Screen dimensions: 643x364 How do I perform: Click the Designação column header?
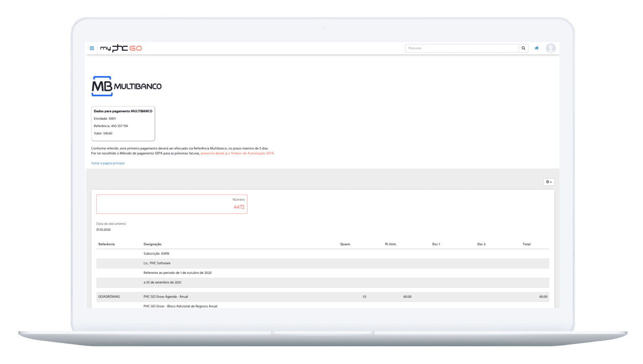[x=152, y=244]
